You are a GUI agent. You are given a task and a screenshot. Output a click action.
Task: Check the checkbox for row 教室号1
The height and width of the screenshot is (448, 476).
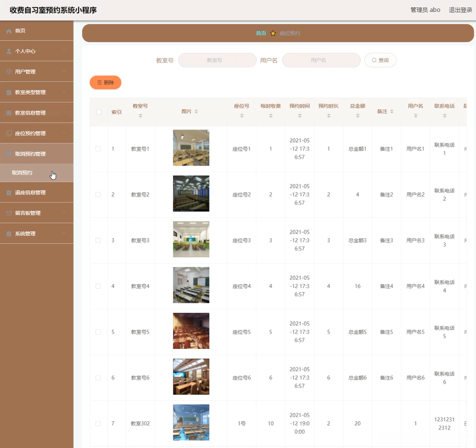(99, 149)
